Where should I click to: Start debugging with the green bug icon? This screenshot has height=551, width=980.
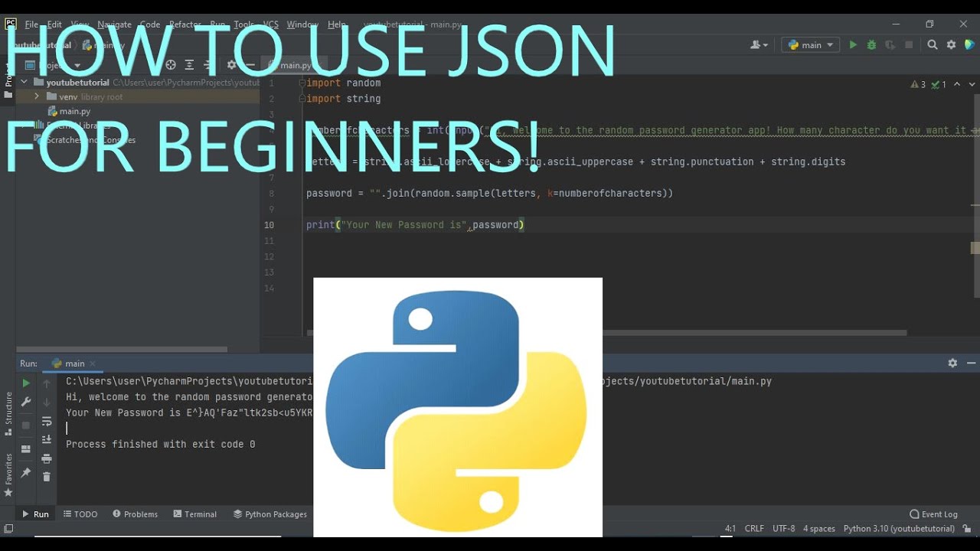pos(871,45)
